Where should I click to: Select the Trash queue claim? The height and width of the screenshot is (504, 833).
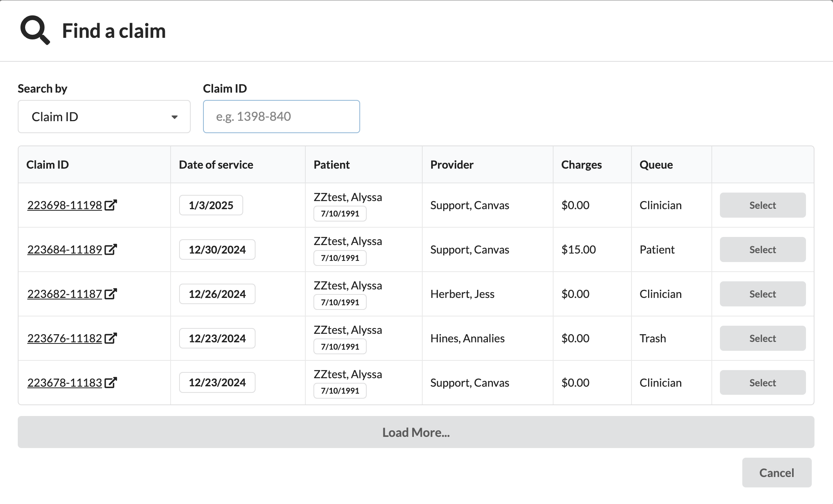click(x=762, y=338)
